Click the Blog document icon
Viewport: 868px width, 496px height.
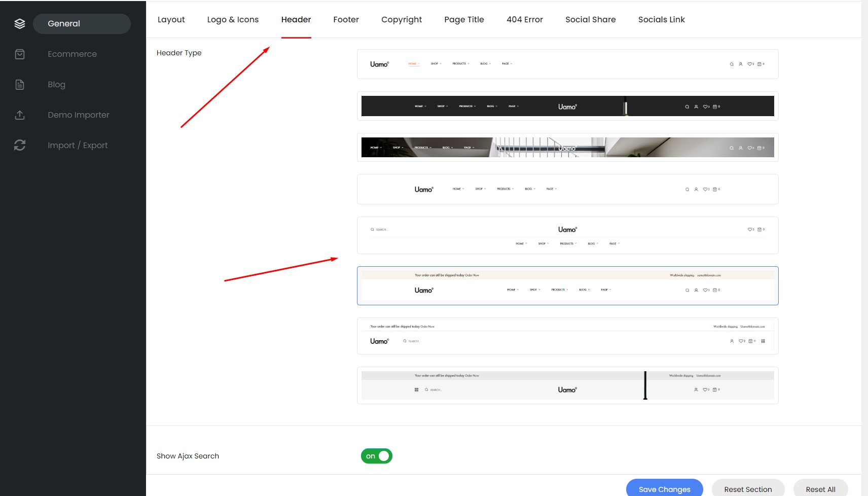(20, 85)
